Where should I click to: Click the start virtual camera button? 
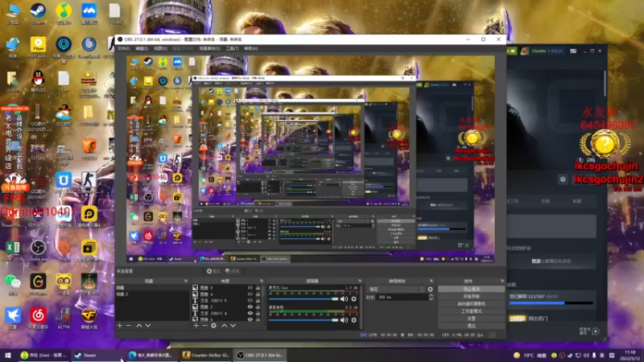471,304
